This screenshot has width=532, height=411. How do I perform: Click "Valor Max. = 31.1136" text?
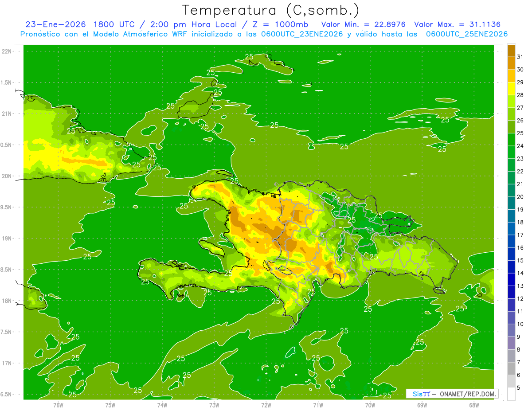coord(457,24)
